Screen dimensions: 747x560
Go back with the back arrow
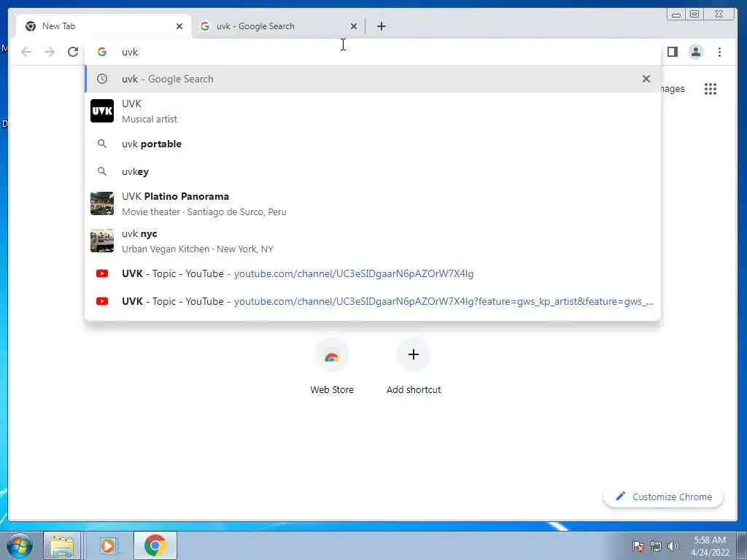pyautogui.click(x=26, y=52)
